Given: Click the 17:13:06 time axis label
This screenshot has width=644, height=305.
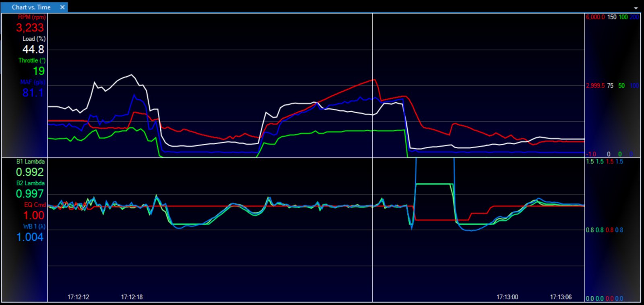Looking at the screenshot, I should [561, 297].
